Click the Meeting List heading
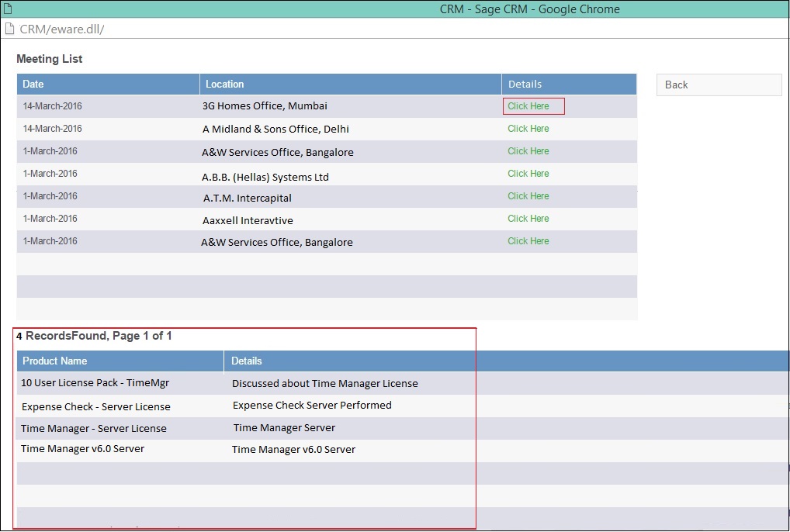The width and height of the screenshot is (790, 532). 50,59
